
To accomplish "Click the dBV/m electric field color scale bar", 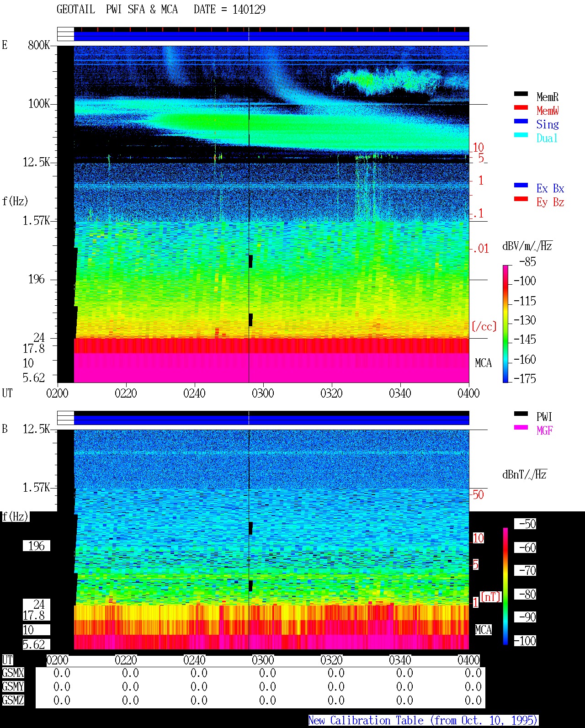I will 505,324.
